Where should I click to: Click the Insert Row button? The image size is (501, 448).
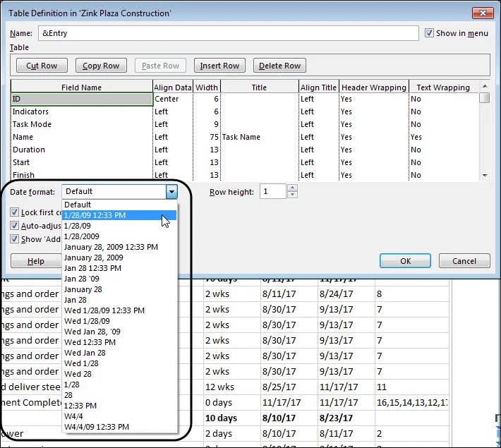(x=219, y=66)
